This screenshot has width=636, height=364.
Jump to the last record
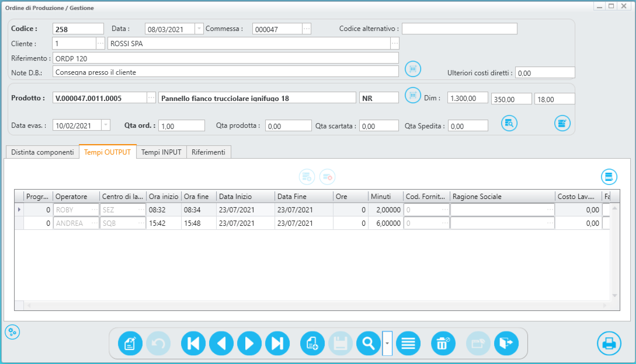tap(277, 344)
